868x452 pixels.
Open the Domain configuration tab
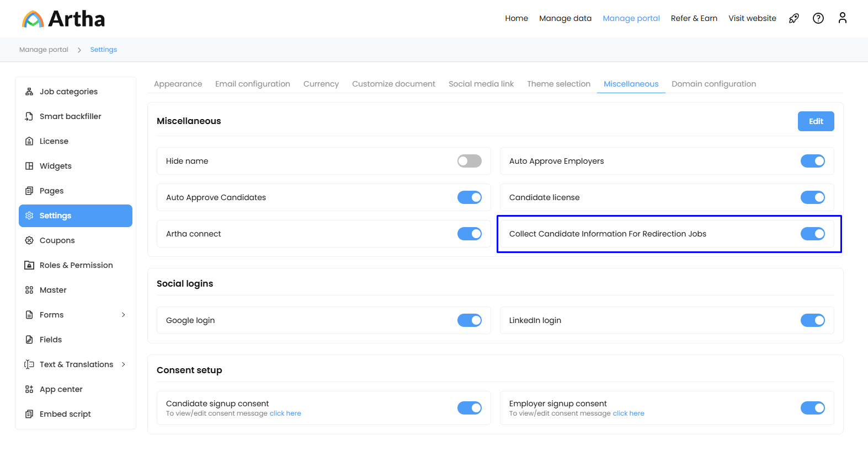[713, 84]
